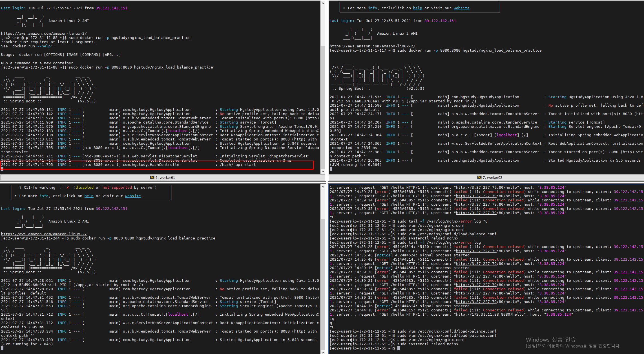The height and width of the screenshot is (354, 644).
Task: Click the key session icon on worker01 tab
Action: coord(152,177)
